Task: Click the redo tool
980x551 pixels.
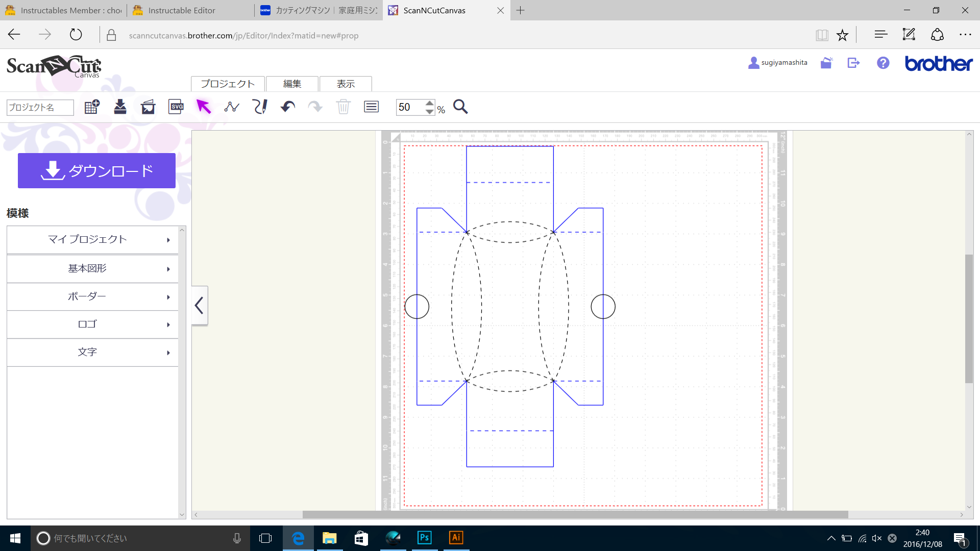Action: coord(315,107)
